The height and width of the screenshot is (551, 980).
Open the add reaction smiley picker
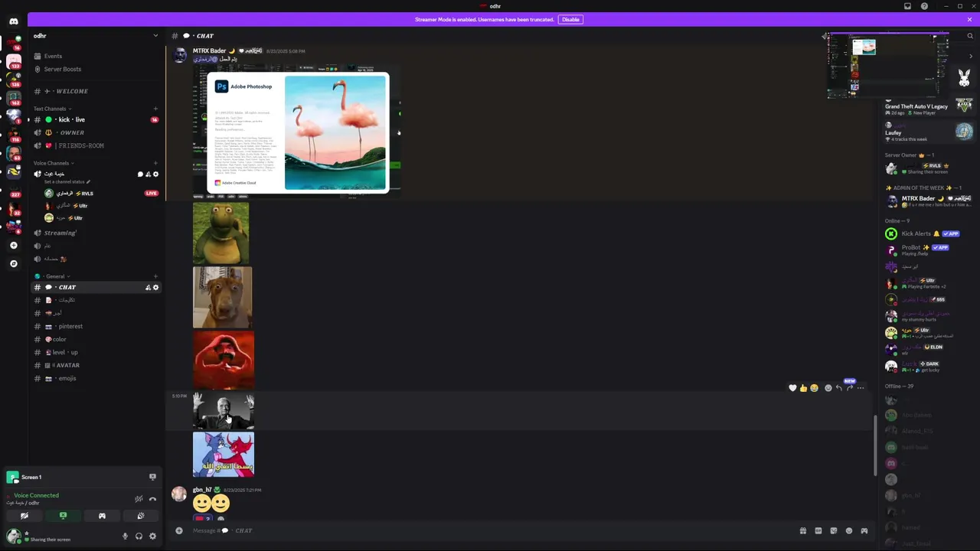828,388
